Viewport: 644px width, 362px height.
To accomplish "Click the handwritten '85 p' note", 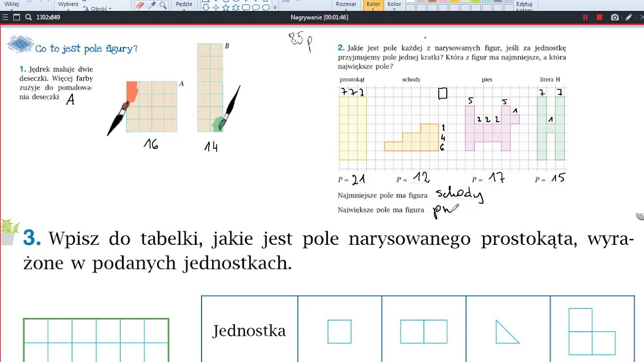I will 301,41.
